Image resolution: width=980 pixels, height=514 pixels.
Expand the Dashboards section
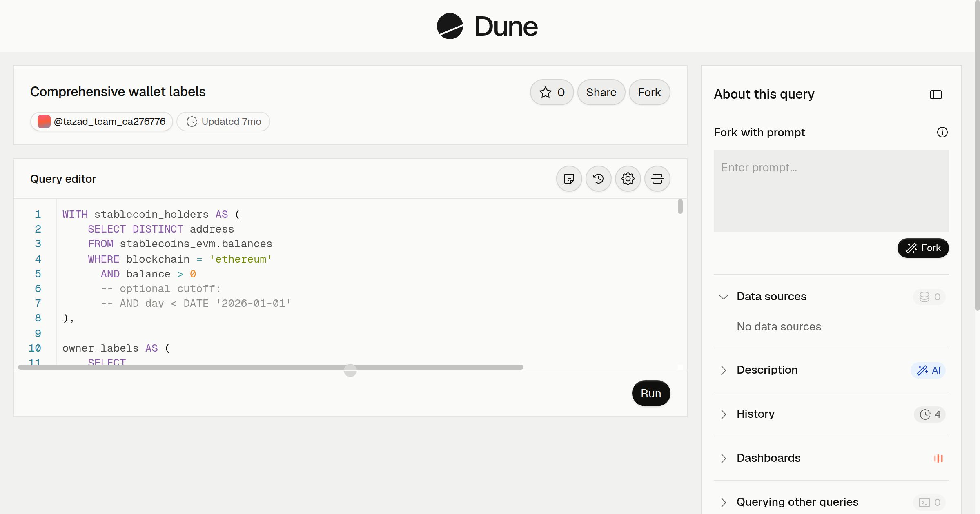[x=723, y=458]
